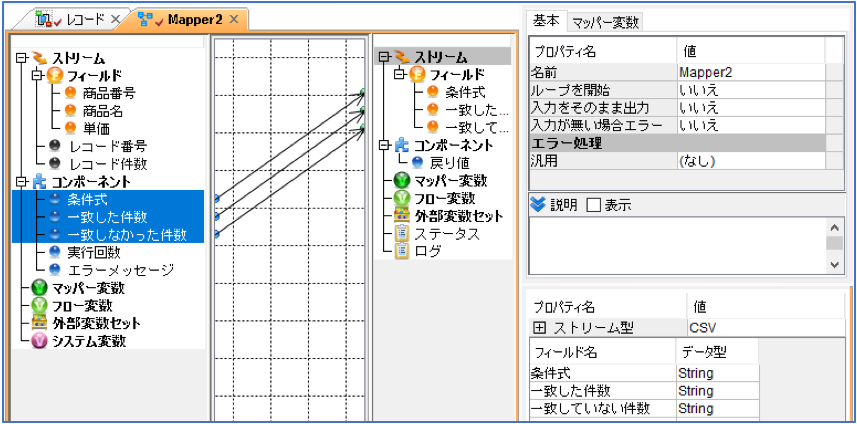Click the 説明 text area
Image resolution: width=857 pixels, height=424 pixels.
point(678,246)
